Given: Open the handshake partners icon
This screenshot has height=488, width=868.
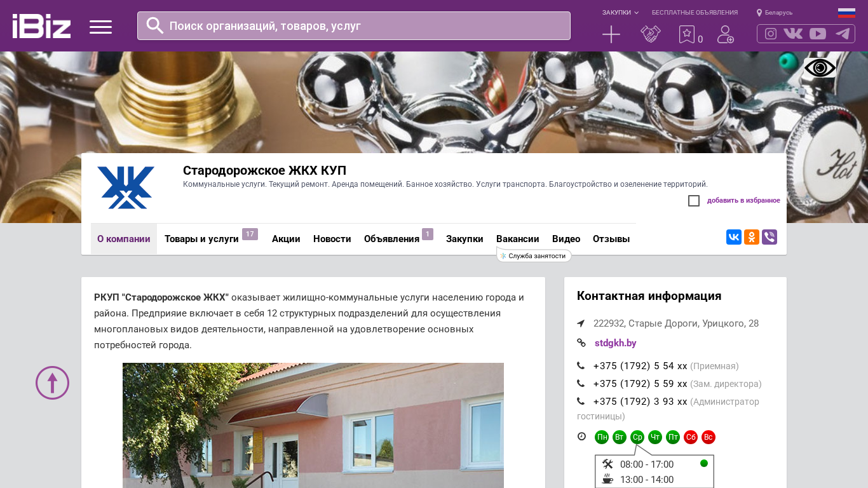Looking at the screenshot, I should click(x=651, y=34).
